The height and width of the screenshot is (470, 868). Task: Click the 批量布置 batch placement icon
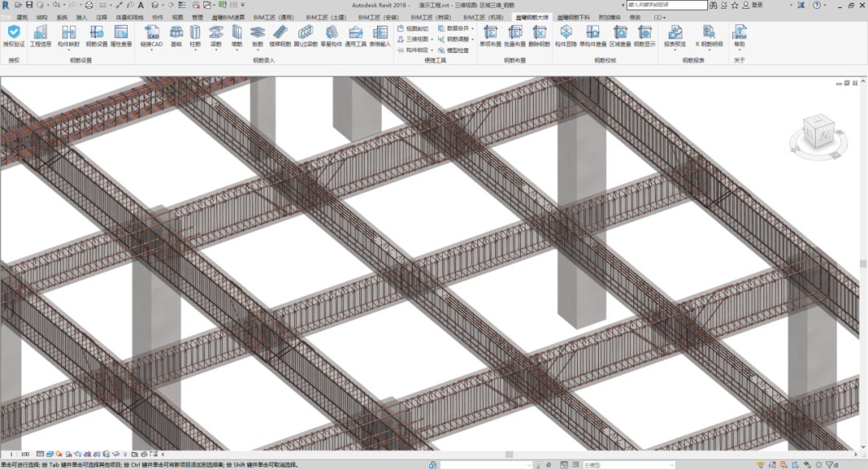[515, 32]
